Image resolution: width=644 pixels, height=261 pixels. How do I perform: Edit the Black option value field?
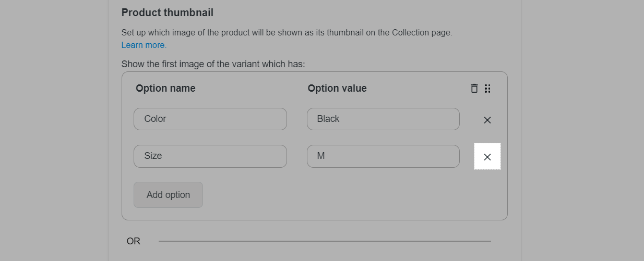click(383, 119)
